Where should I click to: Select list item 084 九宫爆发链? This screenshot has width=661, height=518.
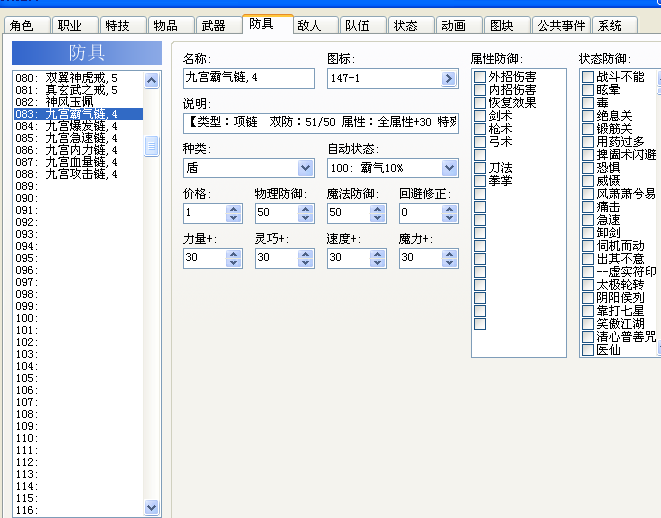click(78, 126)
